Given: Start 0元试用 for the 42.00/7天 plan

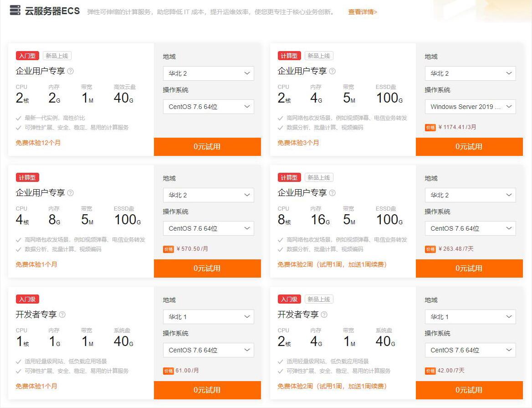Looking at the screenshot, I should point(469,390).
